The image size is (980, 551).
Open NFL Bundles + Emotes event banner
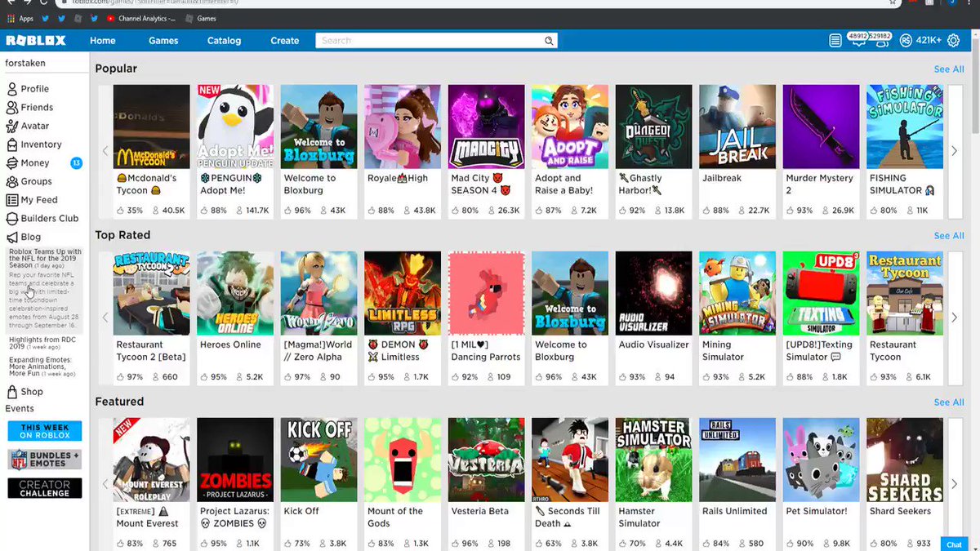point(45,460)
